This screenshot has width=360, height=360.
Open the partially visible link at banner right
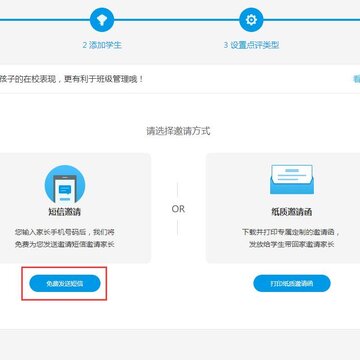point(356,79)
